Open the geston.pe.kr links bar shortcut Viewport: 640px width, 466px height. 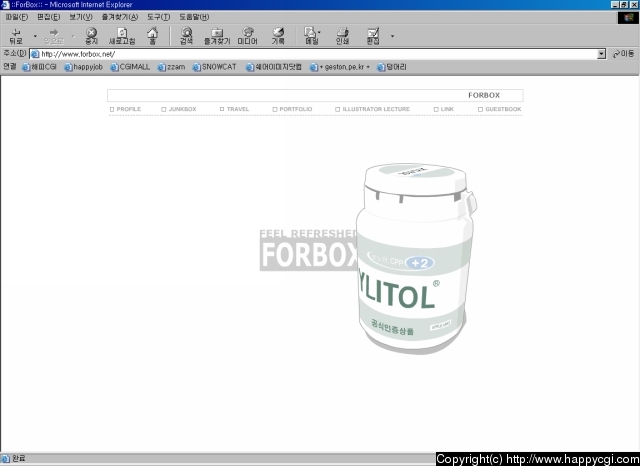click(340, 67)
